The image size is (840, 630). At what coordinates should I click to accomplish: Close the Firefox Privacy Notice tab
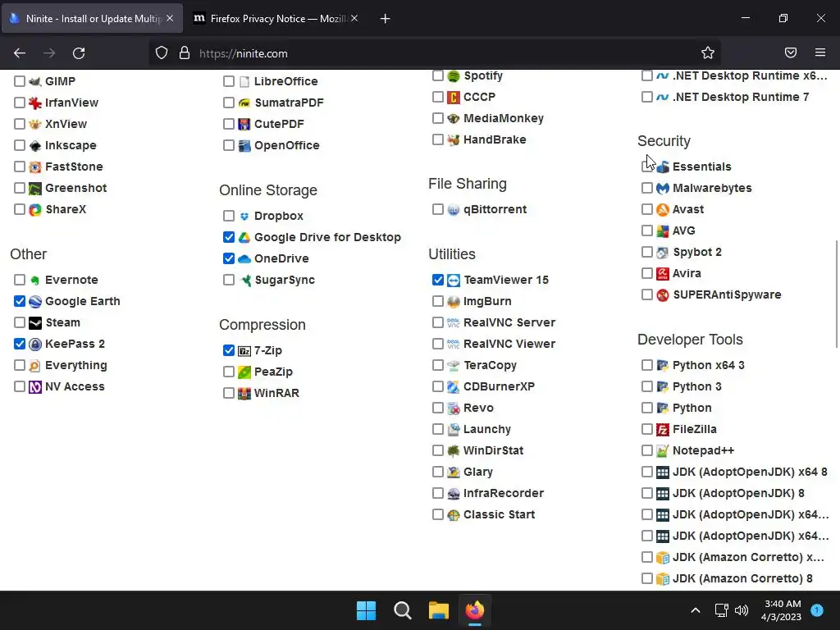(354, 18)
